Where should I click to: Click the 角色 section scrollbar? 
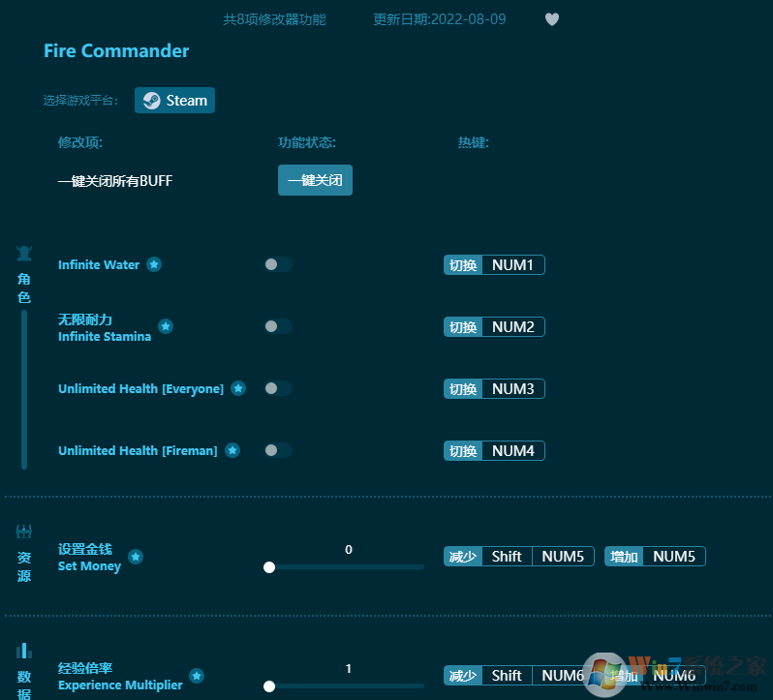point(24,389)
